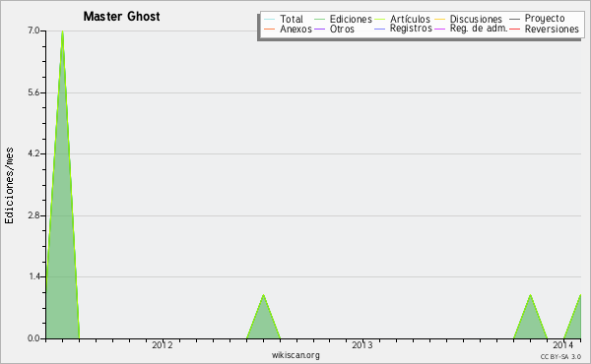Select the 'Discusiones' legend entry
This screenshot has width=591, height=364.
[476, 19]
